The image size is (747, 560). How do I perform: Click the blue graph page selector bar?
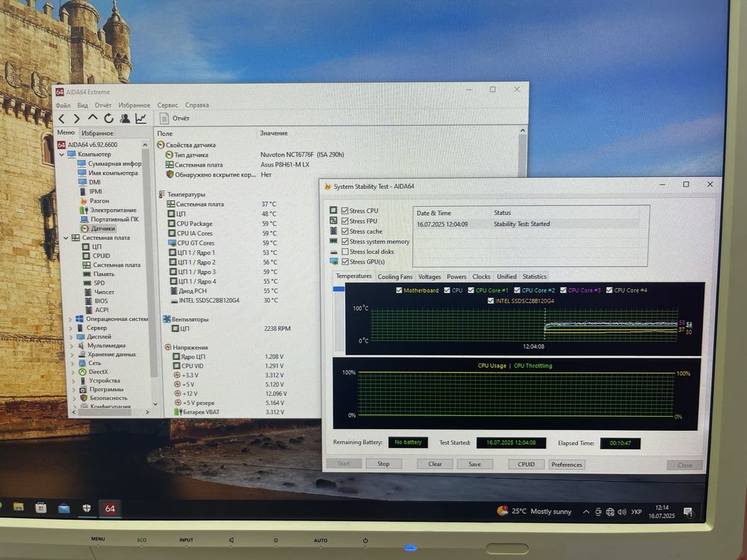(338, 289)
